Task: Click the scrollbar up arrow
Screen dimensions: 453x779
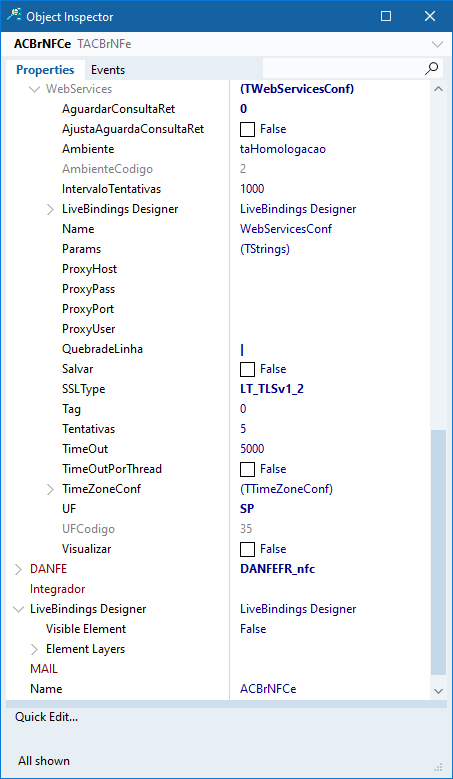Action: pyautogui.click(x=438, y=89)
